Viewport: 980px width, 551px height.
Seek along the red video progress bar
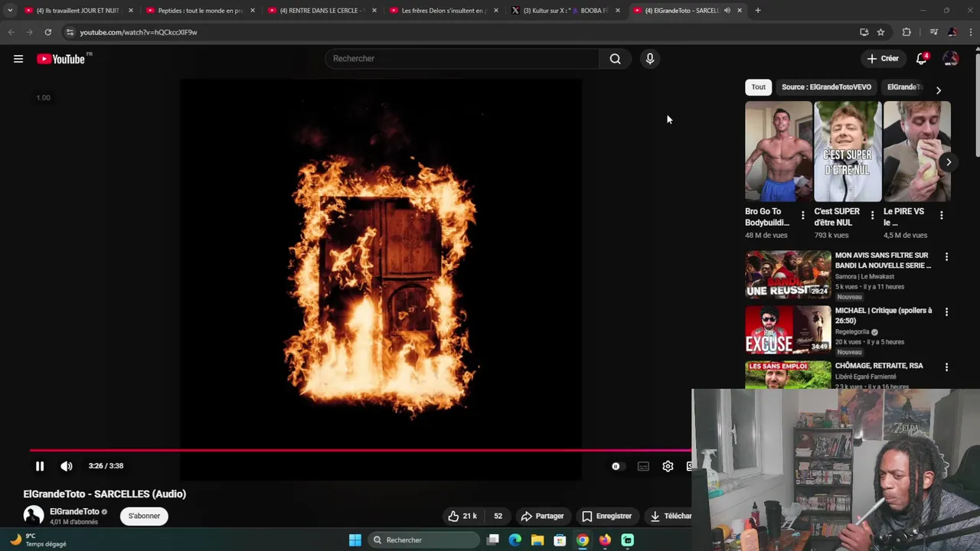[x=360, y=451]
